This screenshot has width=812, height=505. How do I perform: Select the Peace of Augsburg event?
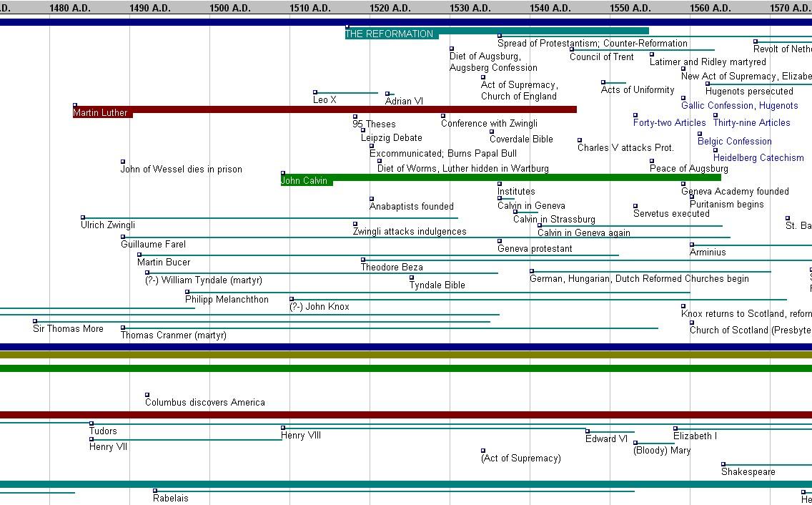(689, 169)
